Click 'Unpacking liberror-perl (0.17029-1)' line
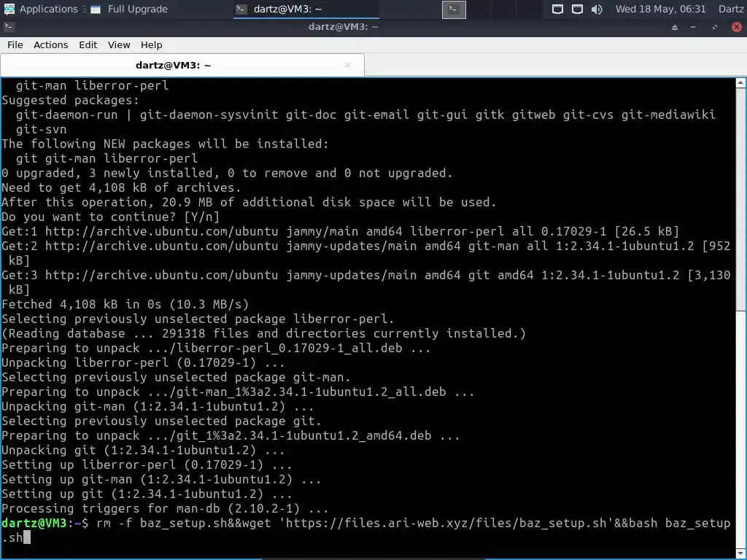Viewport: 747px width, 560px height. pyautogui.click(x=144, y=362)
